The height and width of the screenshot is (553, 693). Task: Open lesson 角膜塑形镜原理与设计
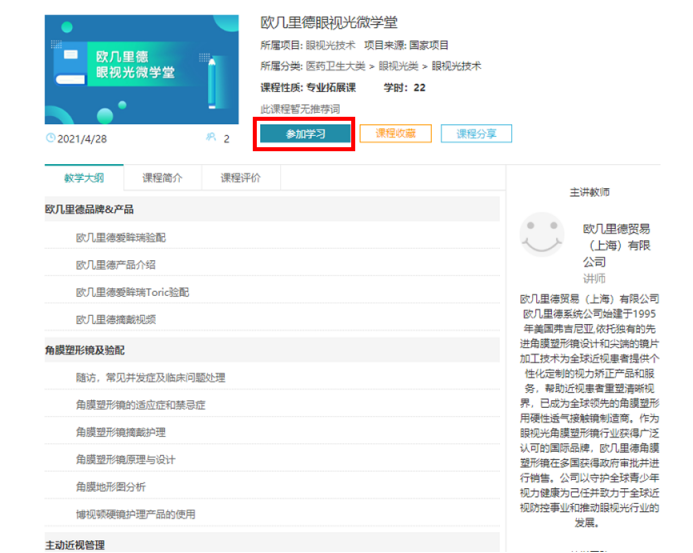(x=126, y=460)
